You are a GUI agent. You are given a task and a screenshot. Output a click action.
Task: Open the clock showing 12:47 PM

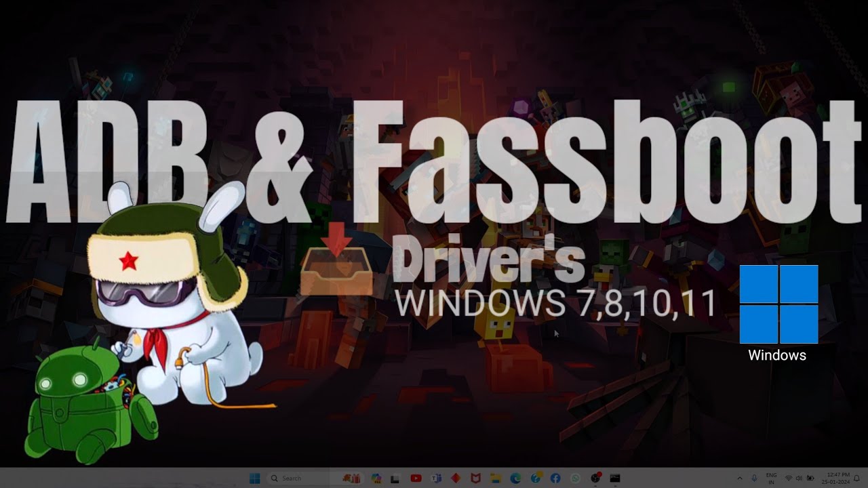click(x=835, y=479)
